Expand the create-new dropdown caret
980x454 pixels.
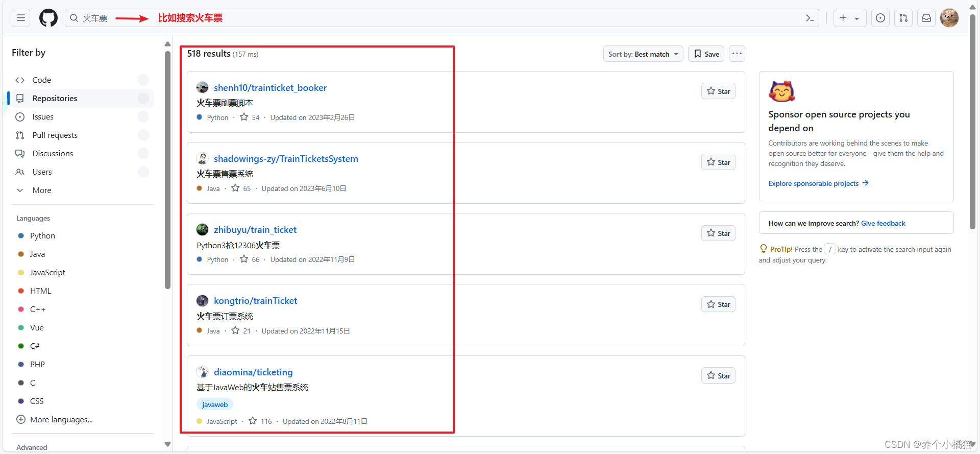(857, 18)
